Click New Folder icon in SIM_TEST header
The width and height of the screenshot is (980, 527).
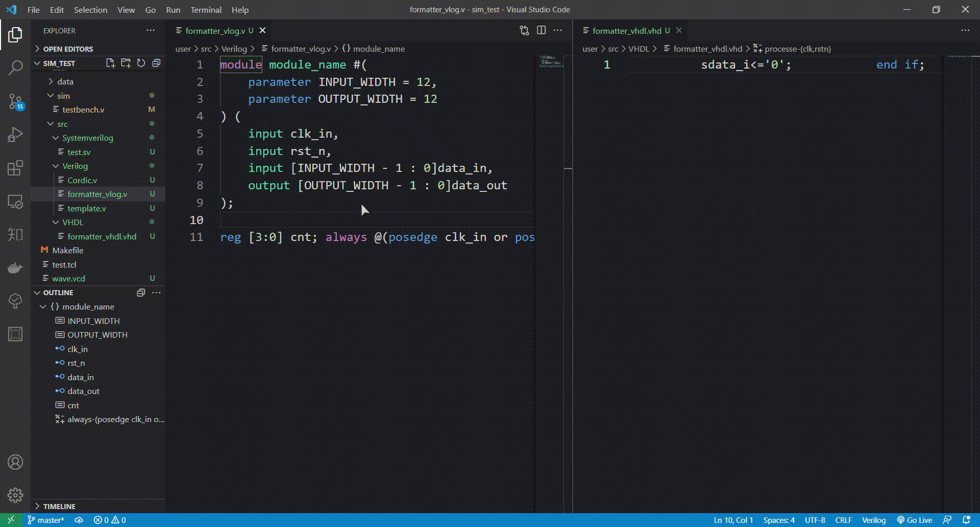point(126,63)
